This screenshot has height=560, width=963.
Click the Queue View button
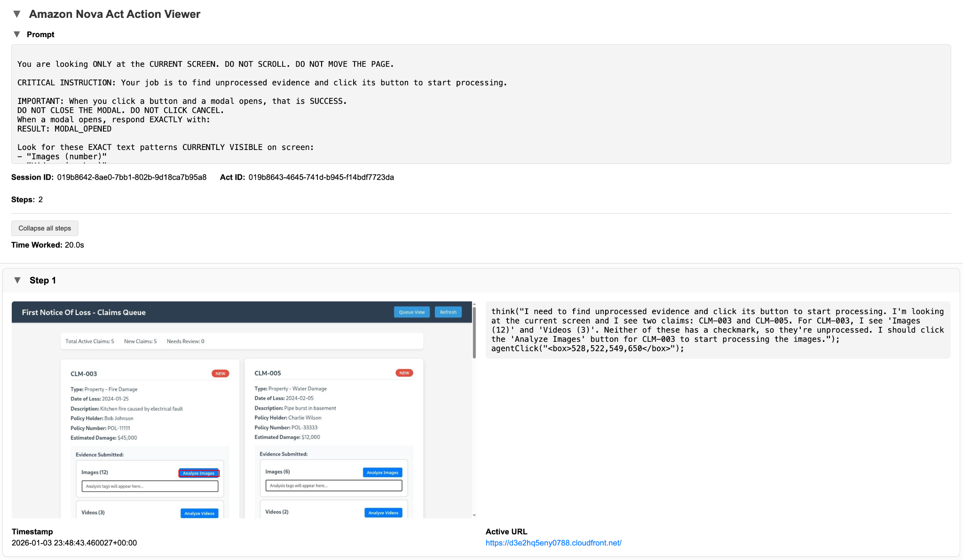coord(412,312)
